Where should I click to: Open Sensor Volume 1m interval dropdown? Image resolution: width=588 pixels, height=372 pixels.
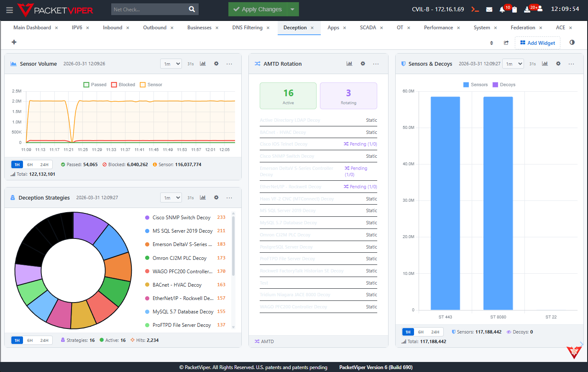coord(171,64)
